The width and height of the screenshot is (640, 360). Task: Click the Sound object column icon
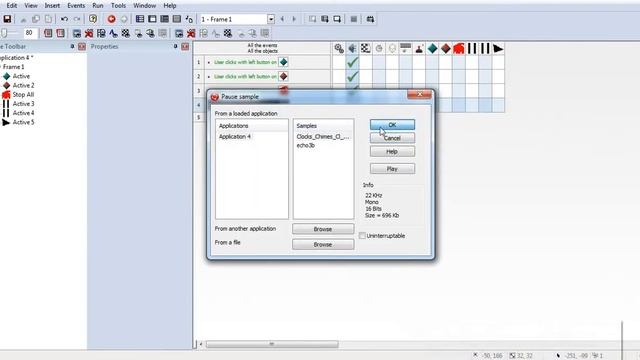click(x=352, y=49)
